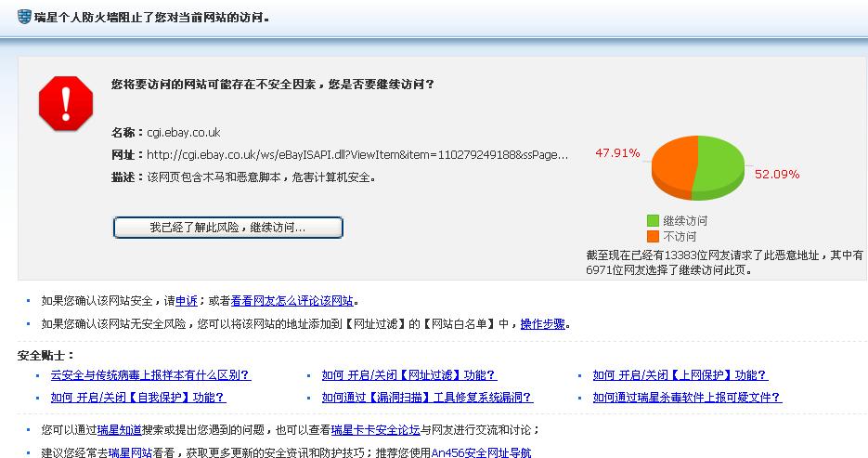Click the description 该网页包含木马和恶意脚本 text

[x=261, y=177]
